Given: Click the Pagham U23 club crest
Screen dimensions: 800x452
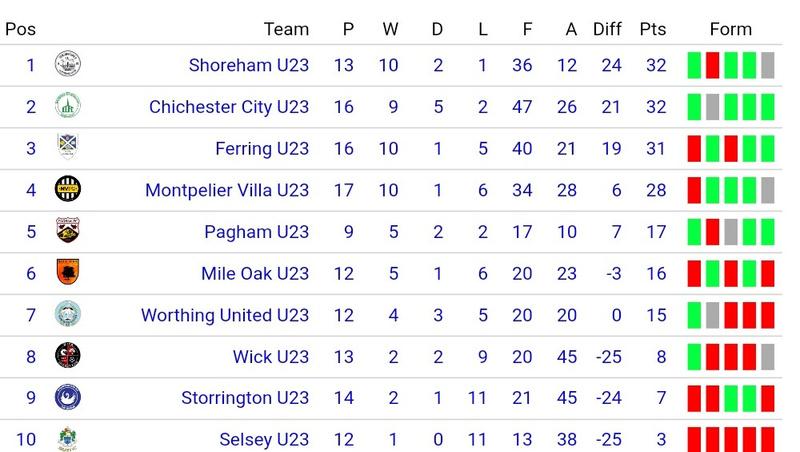Looking at the screenshot, I should click(x=68, y=232).
